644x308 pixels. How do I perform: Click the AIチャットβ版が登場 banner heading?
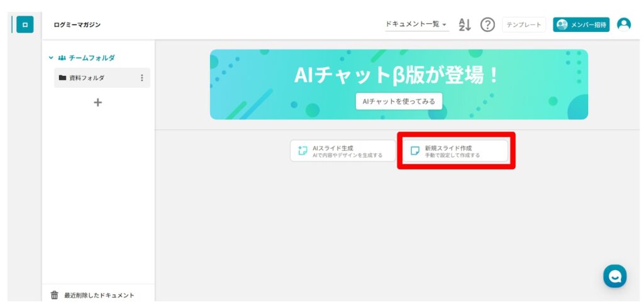(x=399, y=75)
